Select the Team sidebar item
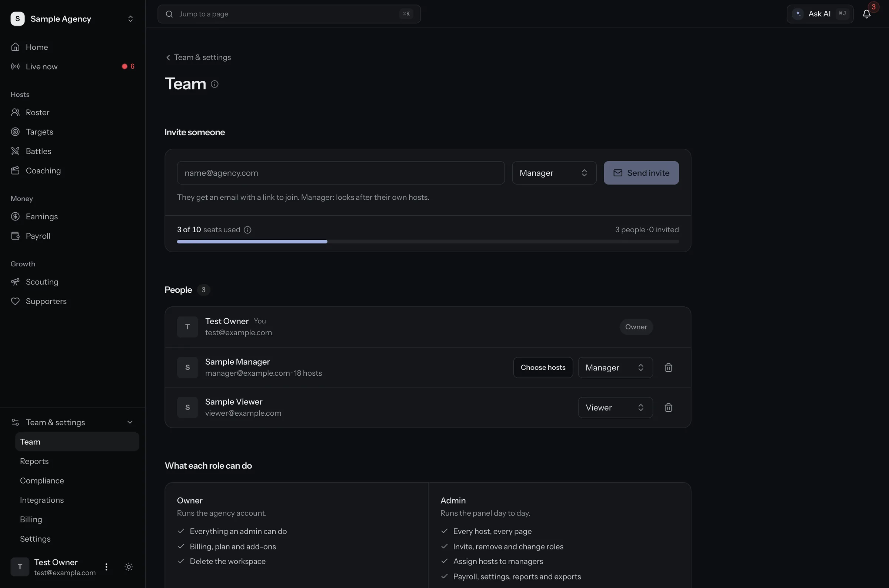The height and width of the screenshot is (588, 889). (77, 442)
